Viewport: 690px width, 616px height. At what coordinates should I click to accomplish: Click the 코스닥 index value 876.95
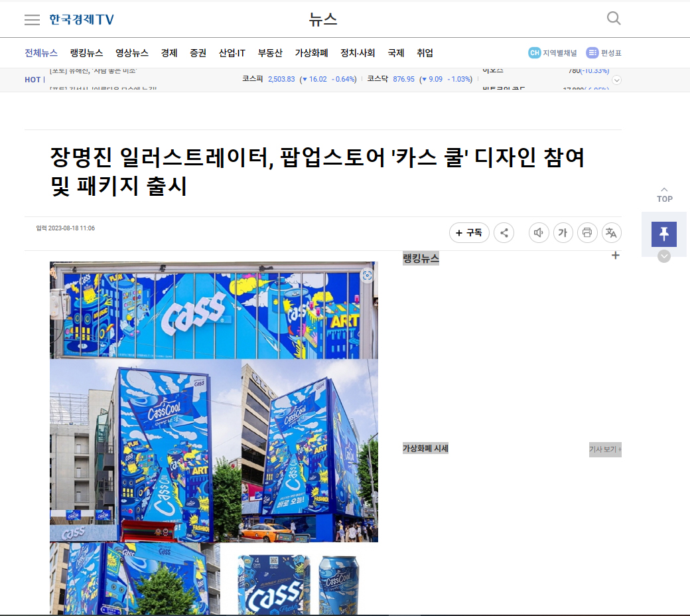pos(403,79)
